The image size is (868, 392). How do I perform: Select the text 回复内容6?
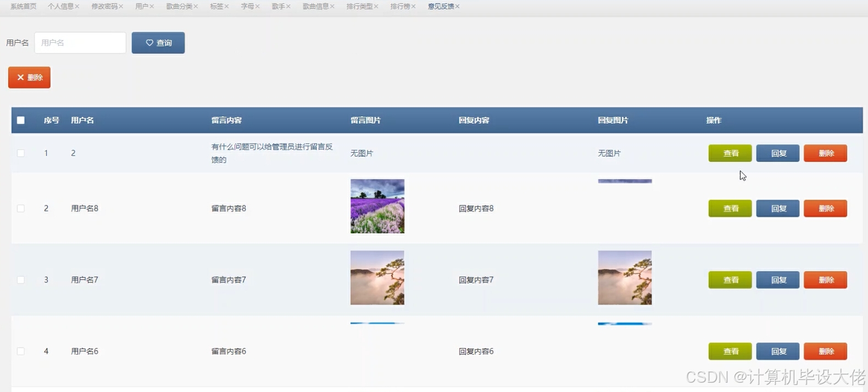476,351
